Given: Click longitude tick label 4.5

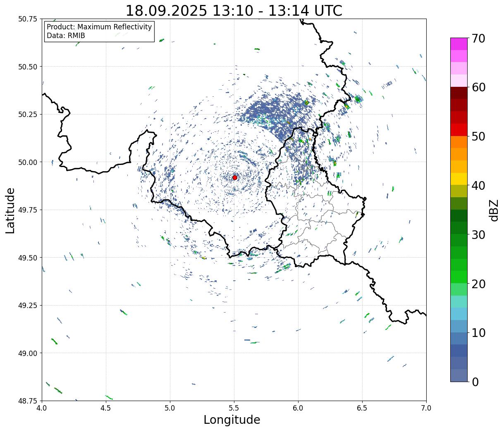Looking at the screenshot, I should click(x=106, y=408).
